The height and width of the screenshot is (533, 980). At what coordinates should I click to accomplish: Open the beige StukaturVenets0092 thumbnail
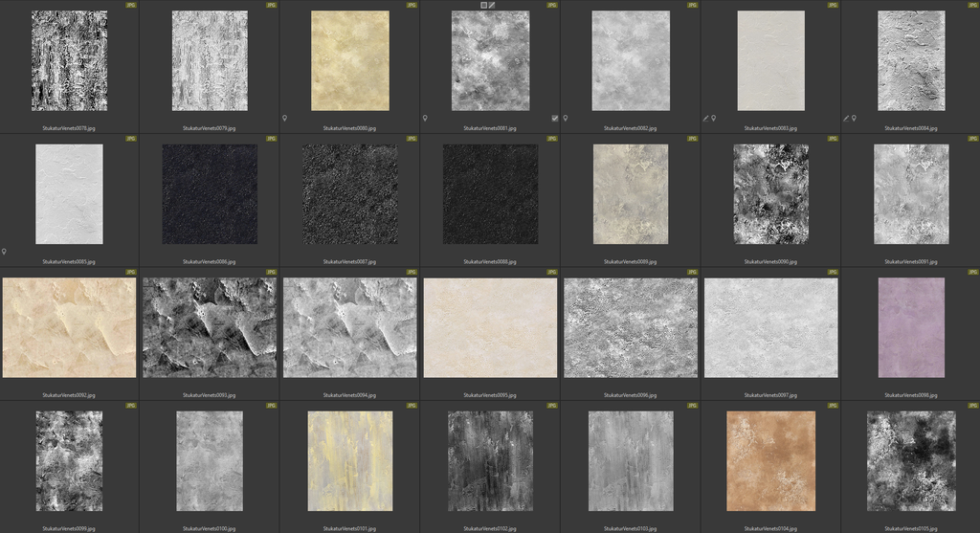point(69,327)
